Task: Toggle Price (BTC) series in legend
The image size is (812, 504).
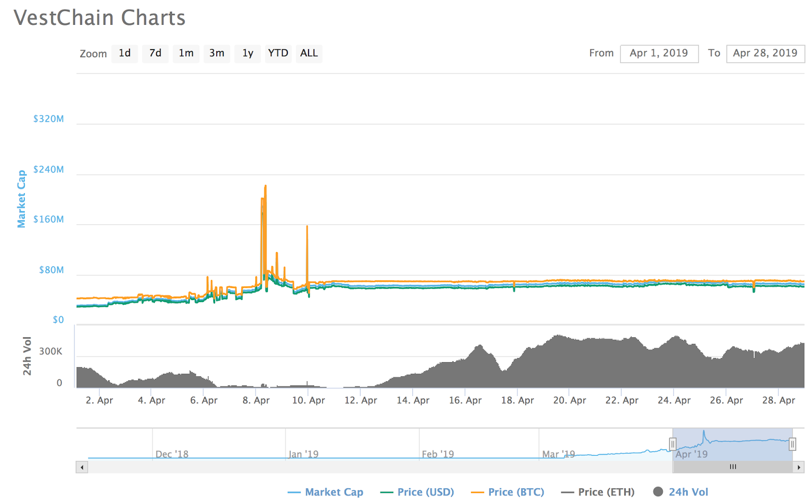Action: coord(507,492)
